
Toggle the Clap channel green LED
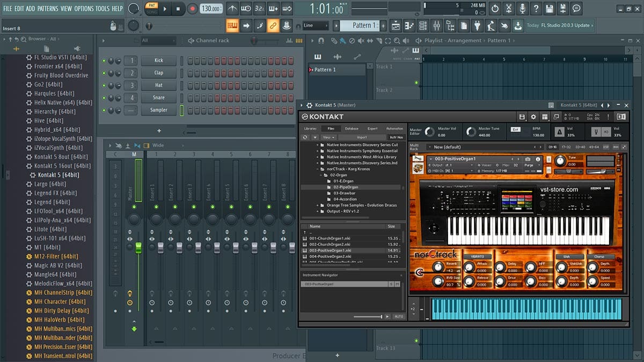[x=104, y=73]
